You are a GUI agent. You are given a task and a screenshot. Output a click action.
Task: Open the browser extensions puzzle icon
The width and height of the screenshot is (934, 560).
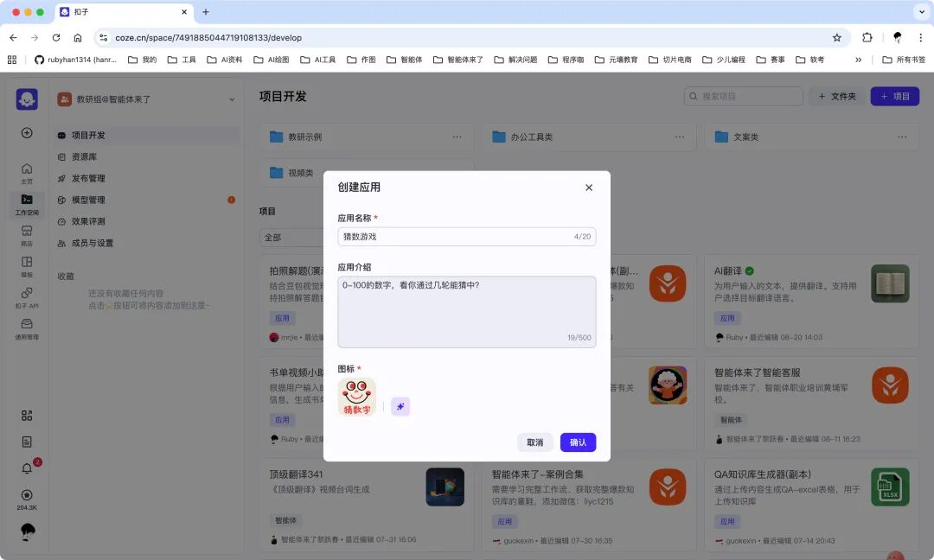pyautogui.click(x=867, y=37)
